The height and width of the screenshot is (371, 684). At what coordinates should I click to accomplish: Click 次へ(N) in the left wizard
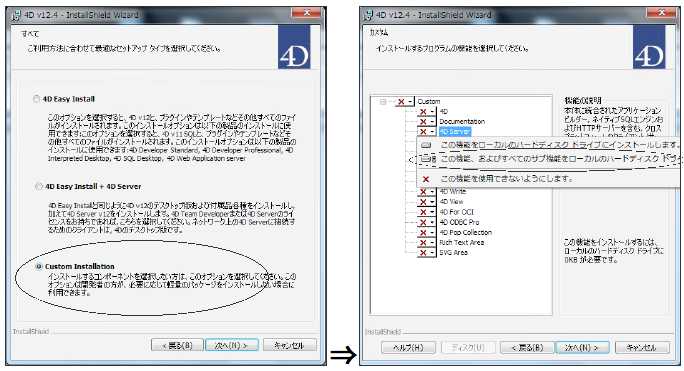point(232,345)
